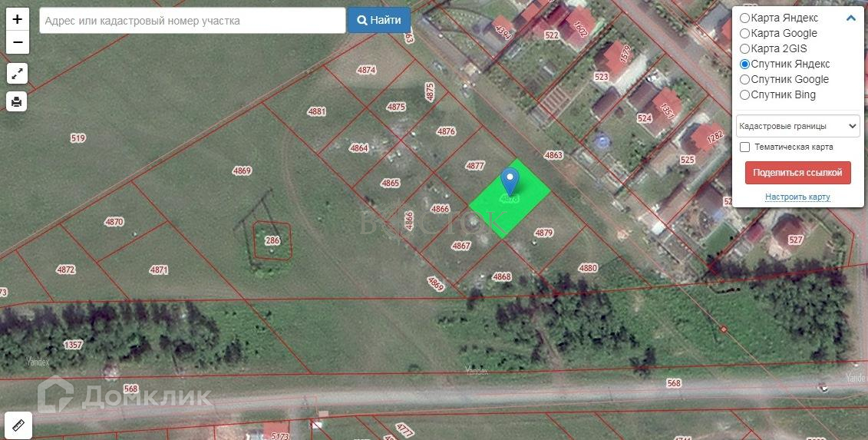
Task: Open the ruler measurement tool
Action: (18, 425)
